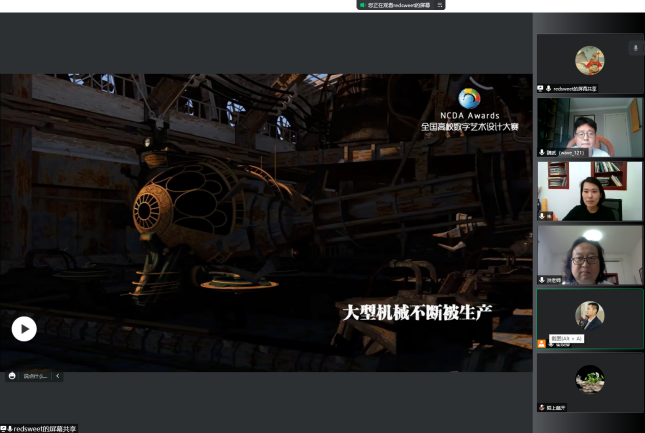Screen dimensions: 645x433
Task: Click mic icon on glasses participant's tile
Action: click(x=542, y=280)
